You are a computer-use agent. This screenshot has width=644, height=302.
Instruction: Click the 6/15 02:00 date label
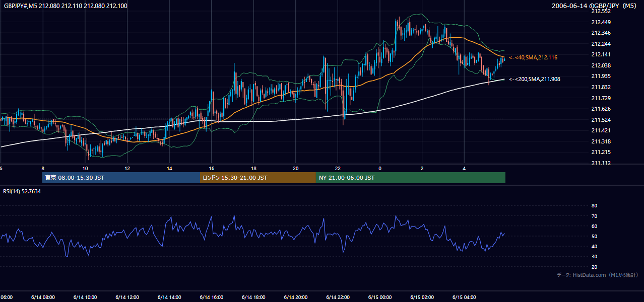click(x=422, y=297)
